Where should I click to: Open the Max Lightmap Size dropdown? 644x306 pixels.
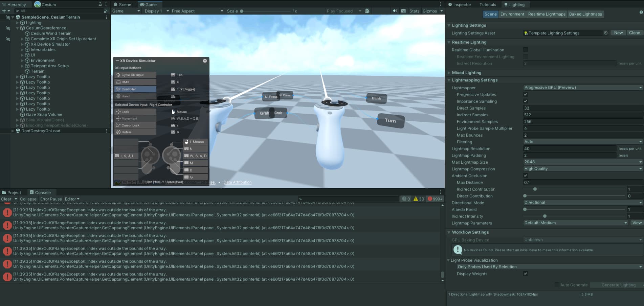(x=583, y=162)
